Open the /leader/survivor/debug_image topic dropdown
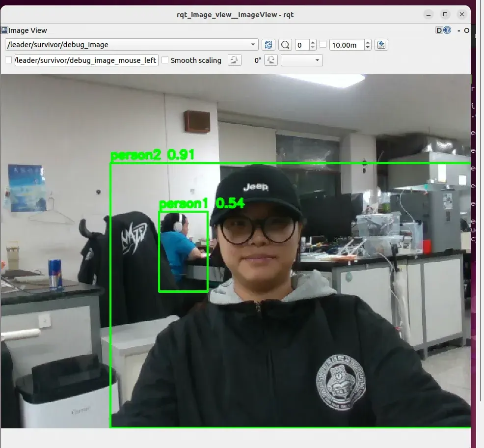 click(x=132, y=45)
